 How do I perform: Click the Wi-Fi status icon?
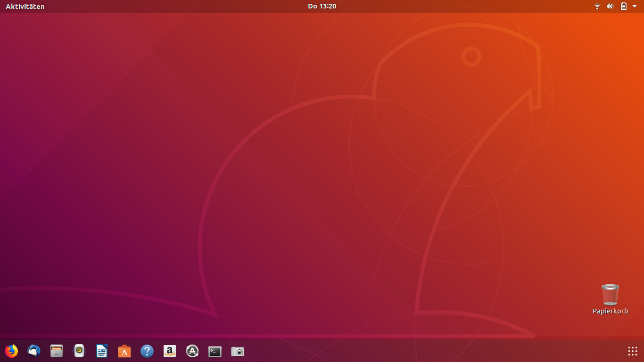[597, 6]
